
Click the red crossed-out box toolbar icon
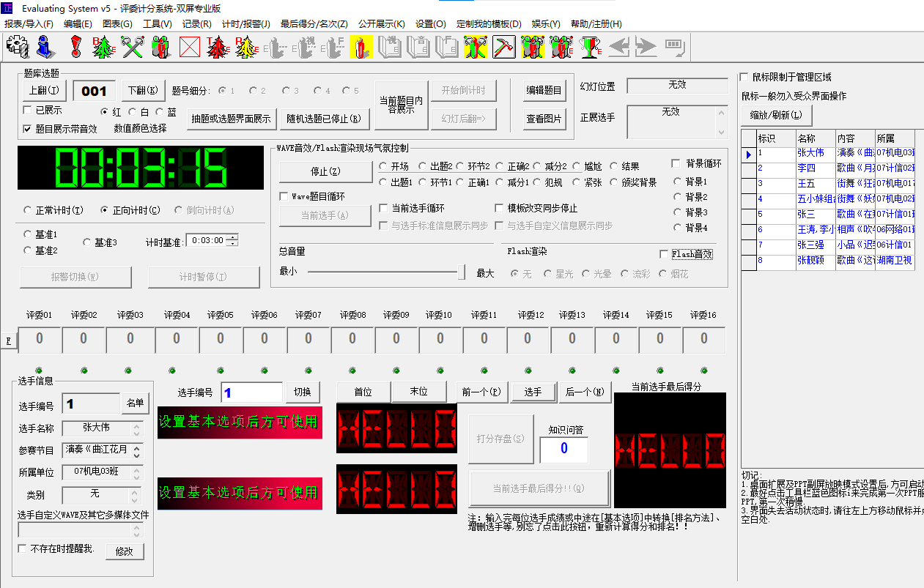[x=190, y=47]
